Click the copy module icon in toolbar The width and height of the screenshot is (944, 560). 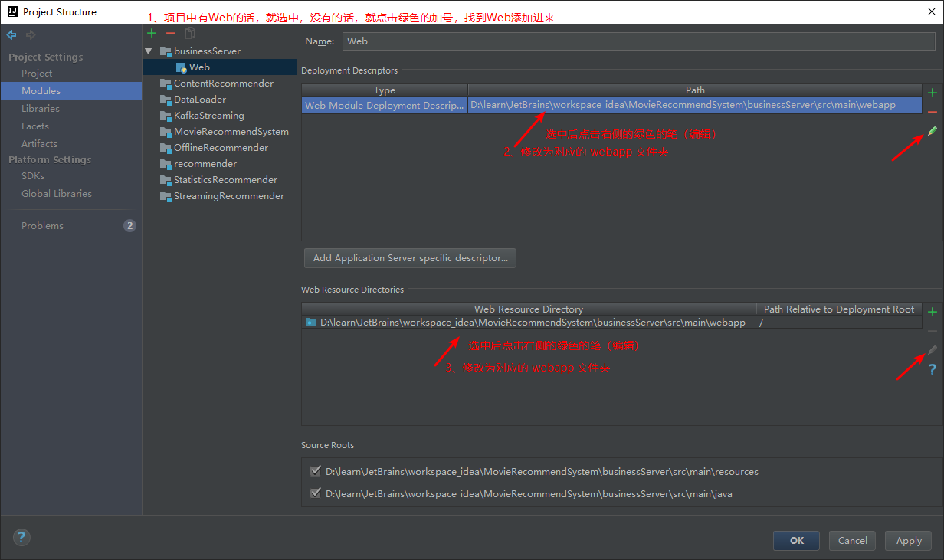pos(189,33)
